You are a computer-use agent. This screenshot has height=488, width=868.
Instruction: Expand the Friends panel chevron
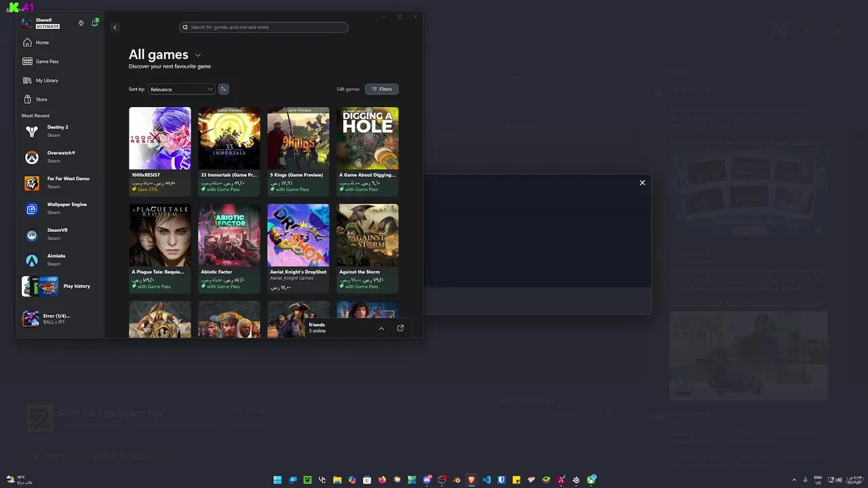coord(381,328)
